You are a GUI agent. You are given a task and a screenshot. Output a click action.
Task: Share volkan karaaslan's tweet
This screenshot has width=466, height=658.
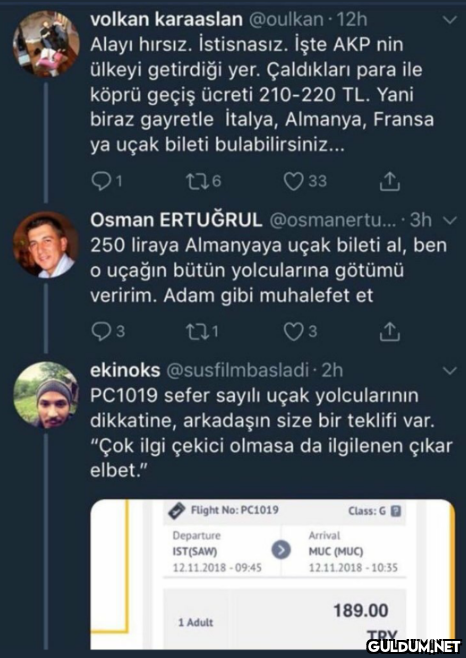390,181
